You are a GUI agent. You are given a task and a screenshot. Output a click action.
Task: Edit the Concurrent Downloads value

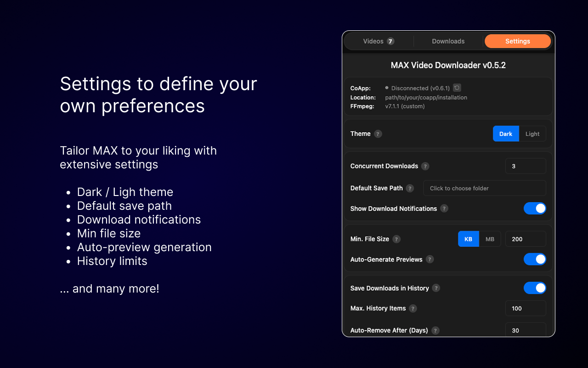pyautogui.click(x=526, y=166)
